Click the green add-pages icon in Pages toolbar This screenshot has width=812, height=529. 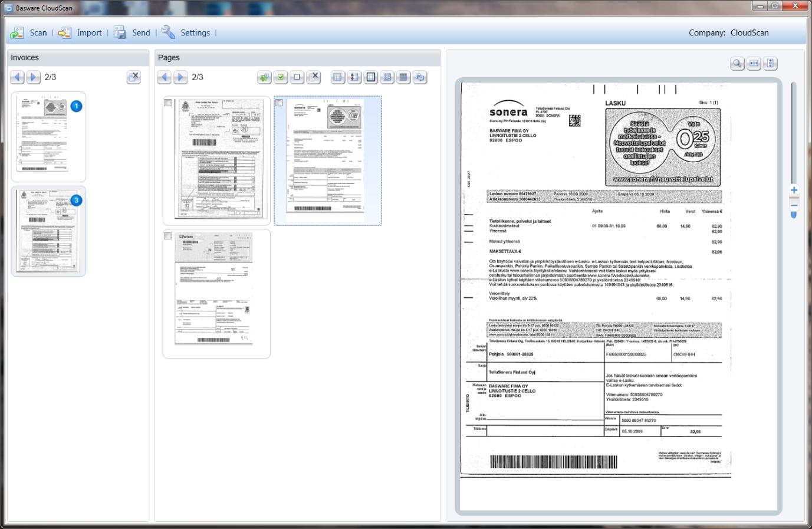coord(264,77)
